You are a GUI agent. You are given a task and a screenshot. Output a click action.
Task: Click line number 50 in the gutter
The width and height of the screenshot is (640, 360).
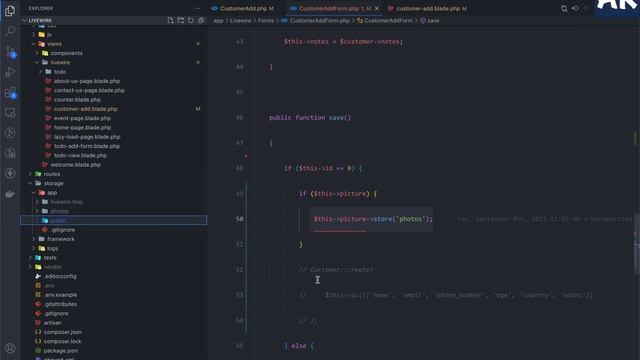tap(240, 219)
